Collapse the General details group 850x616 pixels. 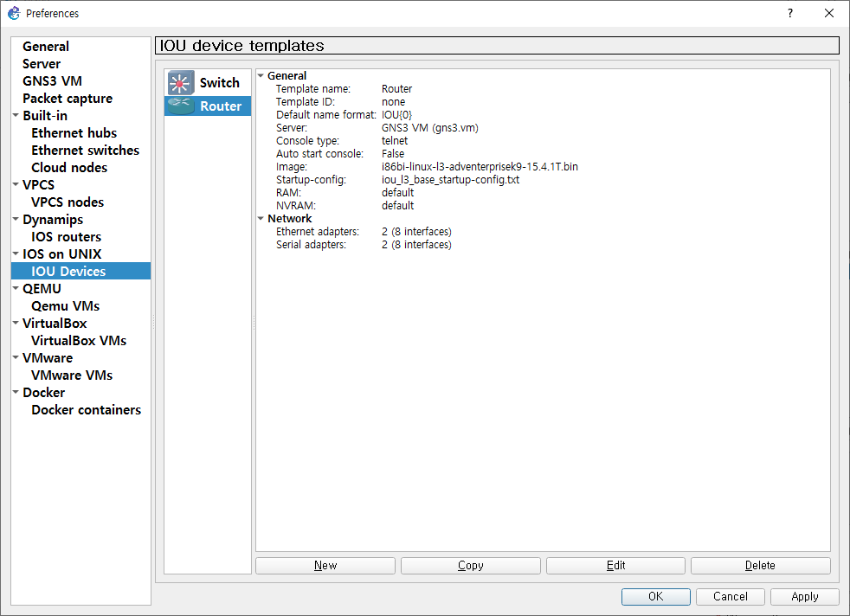[261, 75]
